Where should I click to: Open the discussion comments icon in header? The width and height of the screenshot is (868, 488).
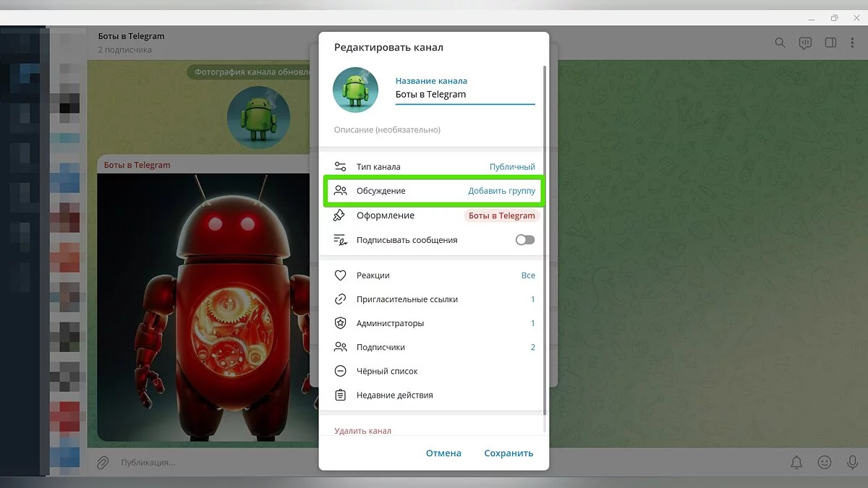click(805, 43)
